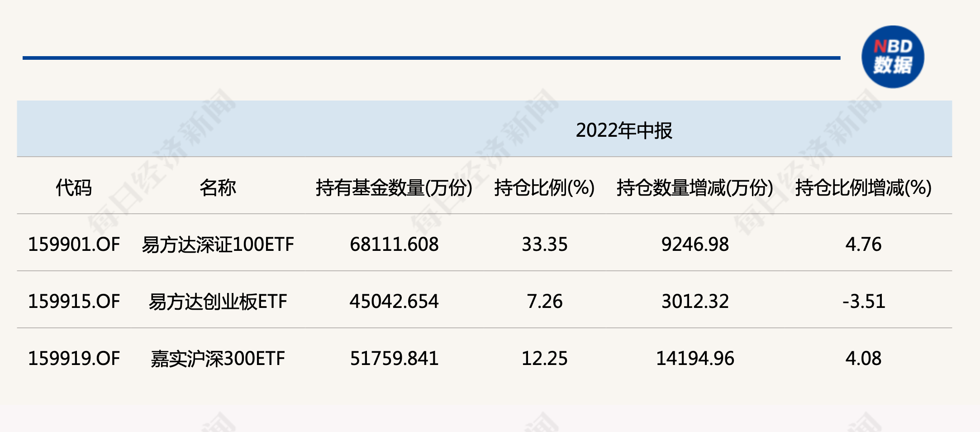Click the 持仓比例增减(%) column header
The height and width of the screenshot is (432, 980).
(863, 187)
